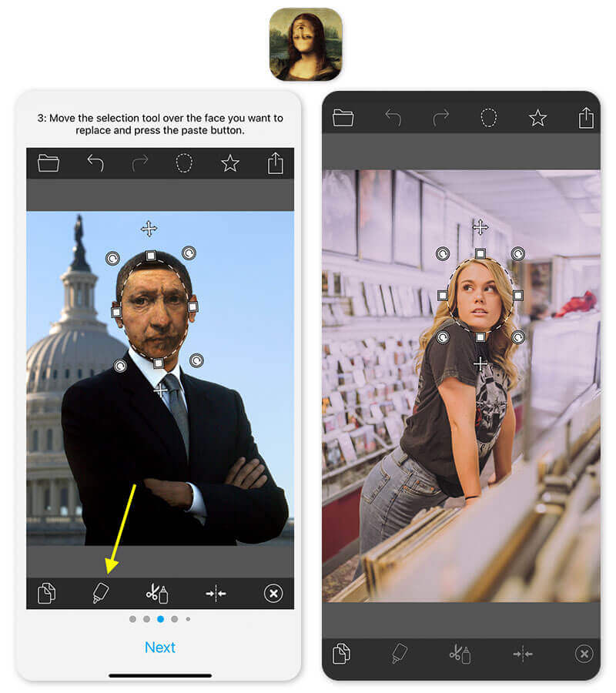Open the folder browser on the right screen

(343, 119)
